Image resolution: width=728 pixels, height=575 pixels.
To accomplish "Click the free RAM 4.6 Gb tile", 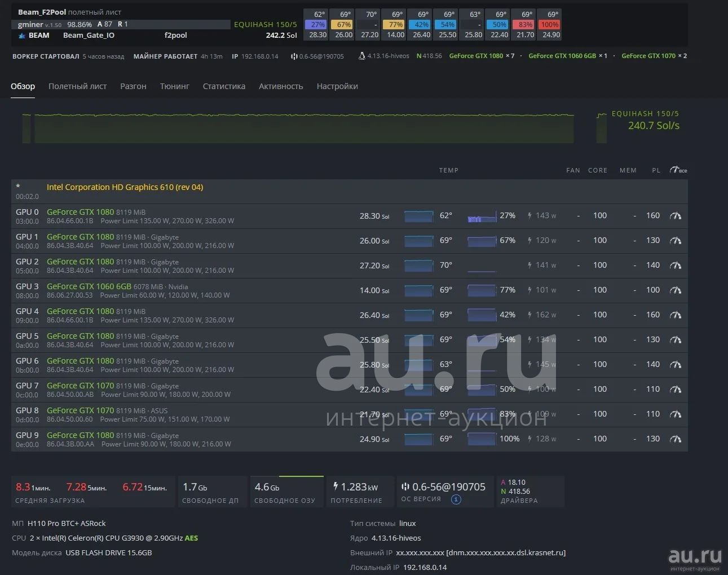I will point(286,492).
